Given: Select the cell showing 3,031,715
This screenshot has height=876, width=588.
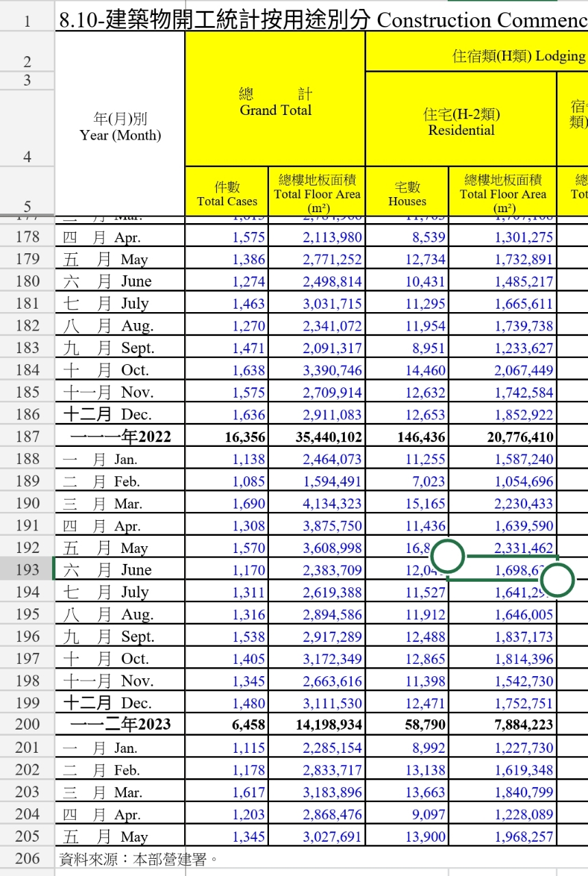Looking at the screenshot, I should [x=317, y=303].
